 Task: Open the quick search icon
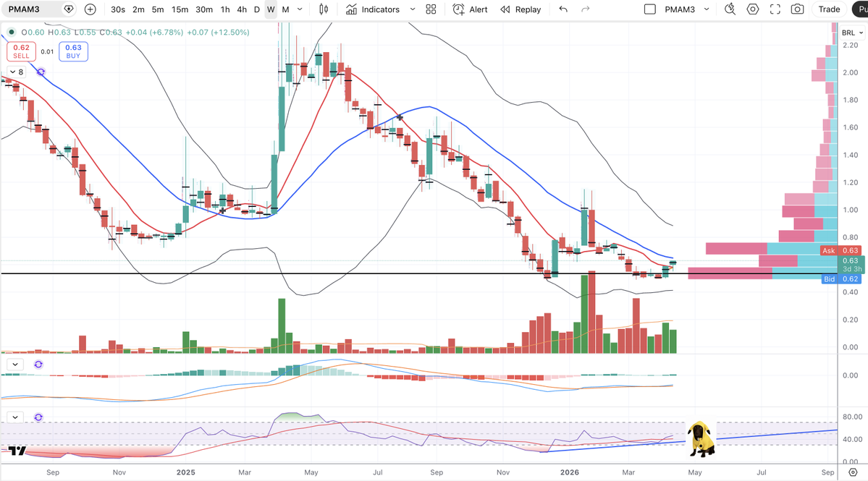(x=730, y=9)
